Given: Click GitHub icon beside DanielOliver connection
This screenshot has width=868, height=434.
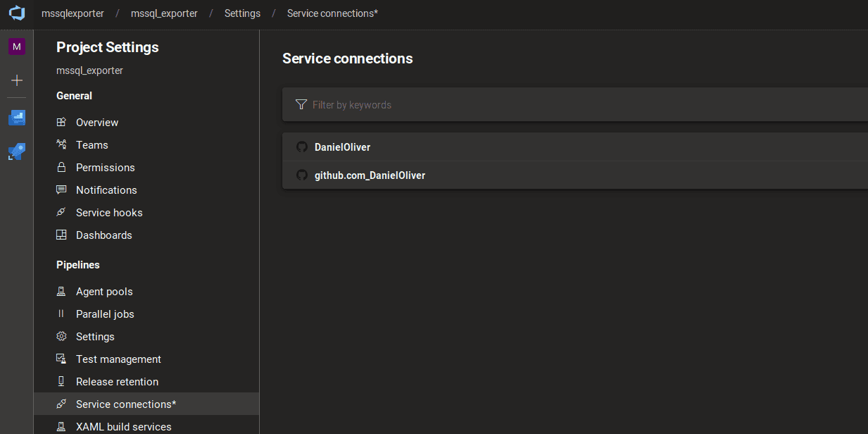Looking at the screenshot, I should pos(302,147).
